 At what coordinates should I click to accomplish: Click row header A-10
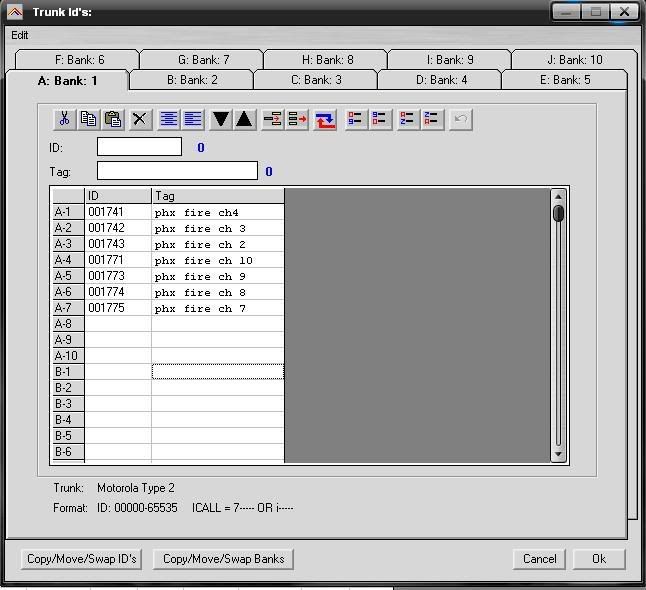point(68,356)
